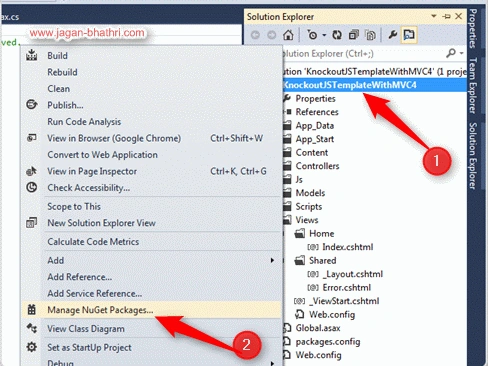Choose Manage NuGet Packages...
488x366 pixels.
pos(152,310)
